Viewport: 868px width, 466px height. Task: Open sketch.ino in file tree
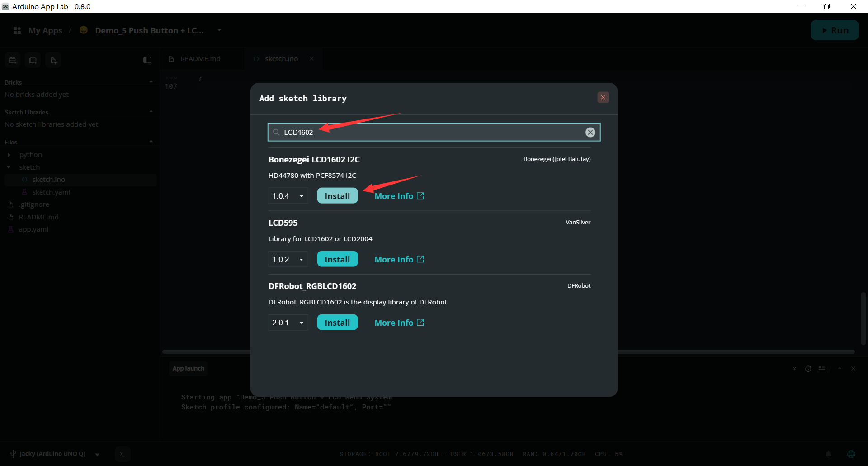[80, 180]
